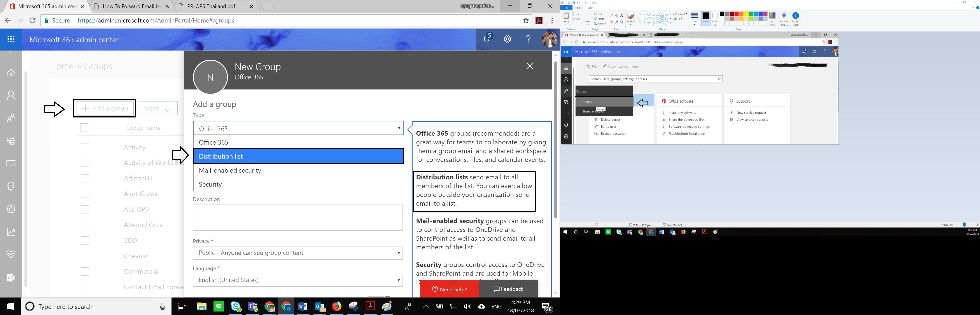
Task: Click Edit with Paint 3D button
Action: 784,19
